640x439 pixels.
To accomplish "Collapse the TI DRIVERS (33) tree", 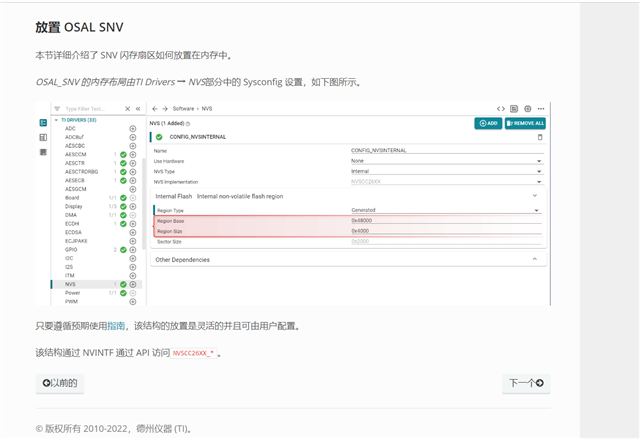I will (56, 120).
